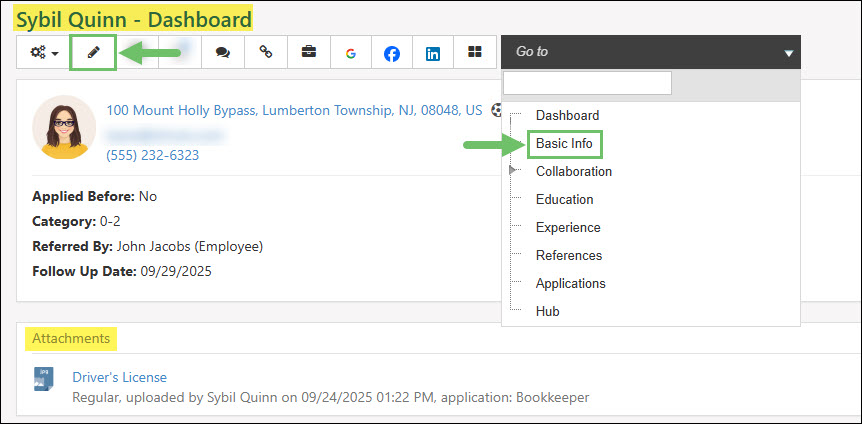
Task: Select Experience in the Go to list
Action: tap(568, 228)
